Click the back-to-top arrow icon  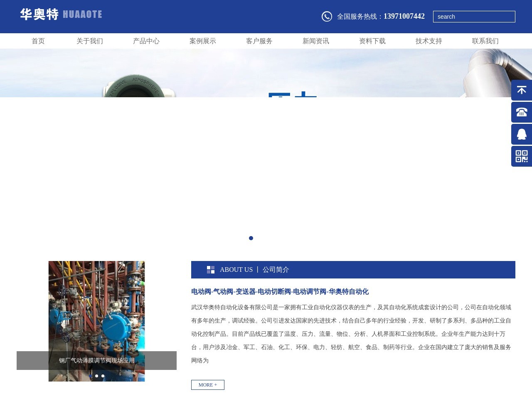pos(521,90)
